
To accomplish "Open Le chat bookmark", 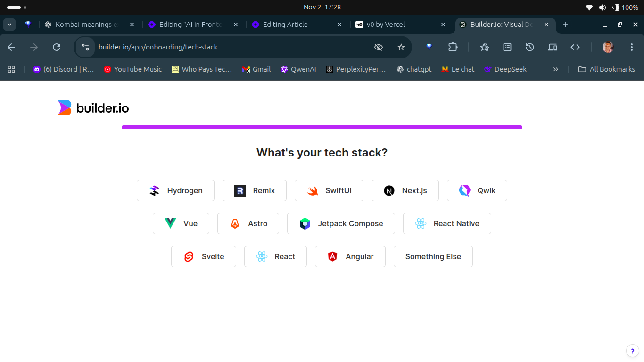I will click(458, 69).
